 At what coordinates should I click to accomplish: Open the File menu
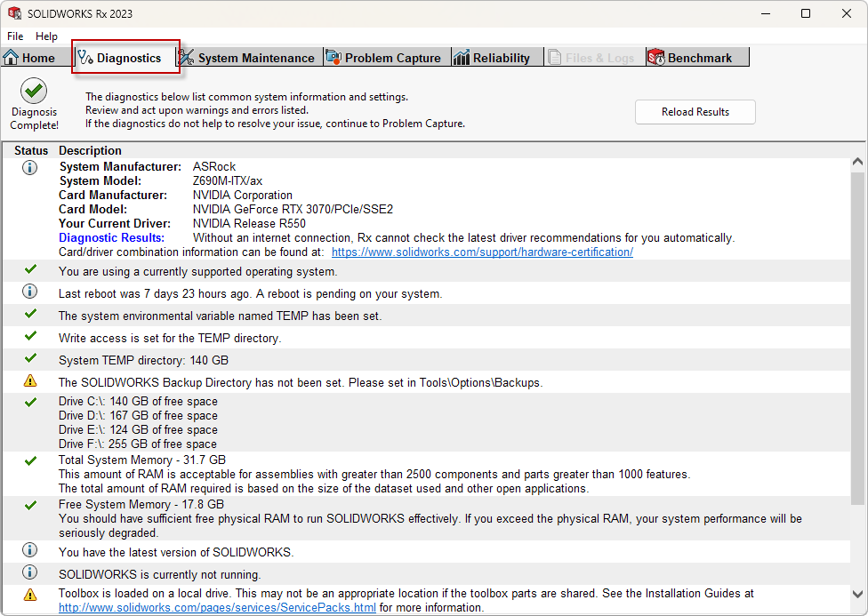pyautogui.click(x=15, y=36)
